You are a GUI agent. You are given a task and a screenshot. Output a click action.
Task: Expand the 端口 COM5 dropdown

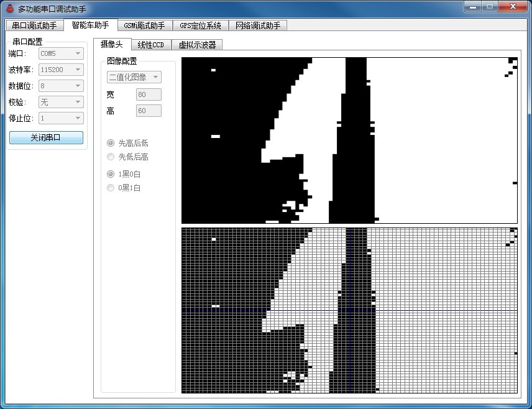61,53
